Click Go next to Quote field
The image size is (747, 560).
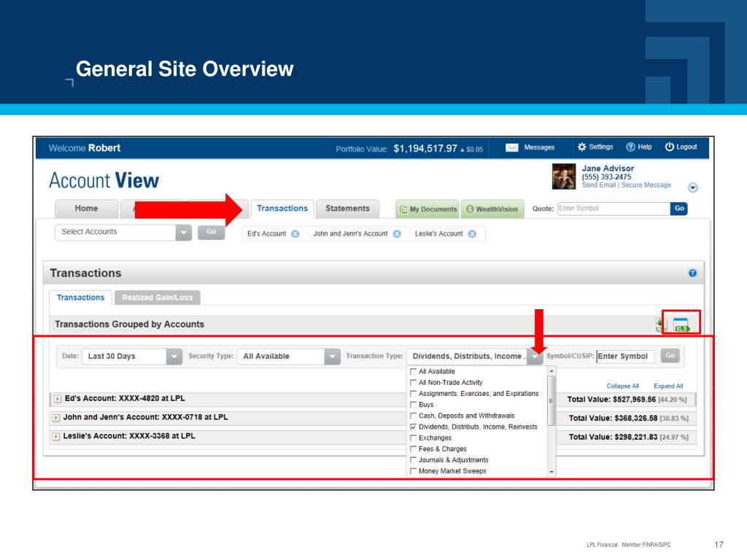(679, 209)
